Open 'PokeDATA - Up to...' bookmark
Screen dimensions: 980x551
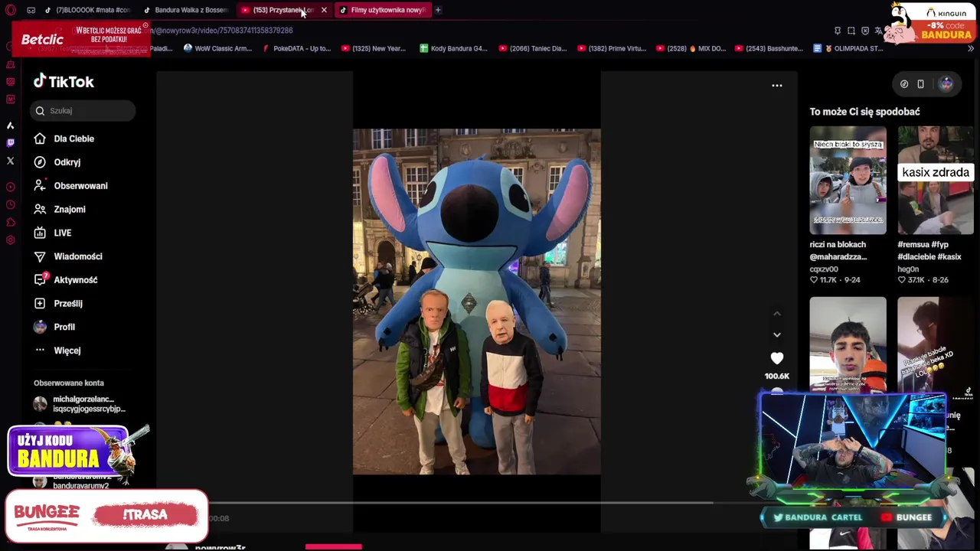pyautogui.click(x=296, y=48)
